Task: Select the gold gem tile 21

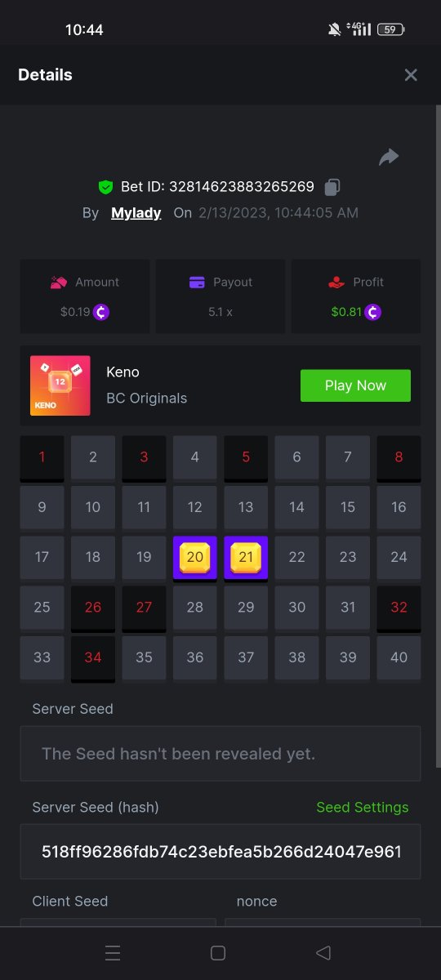Action: [246, 559]
